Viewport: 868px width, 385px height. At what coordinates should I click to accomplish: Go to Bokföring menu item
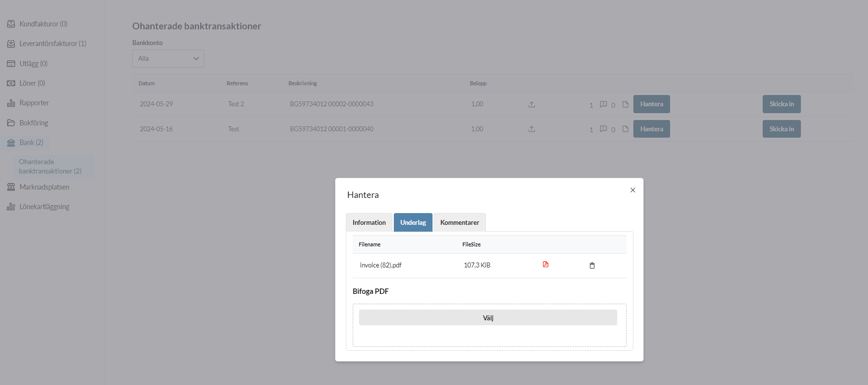[34, 123]
